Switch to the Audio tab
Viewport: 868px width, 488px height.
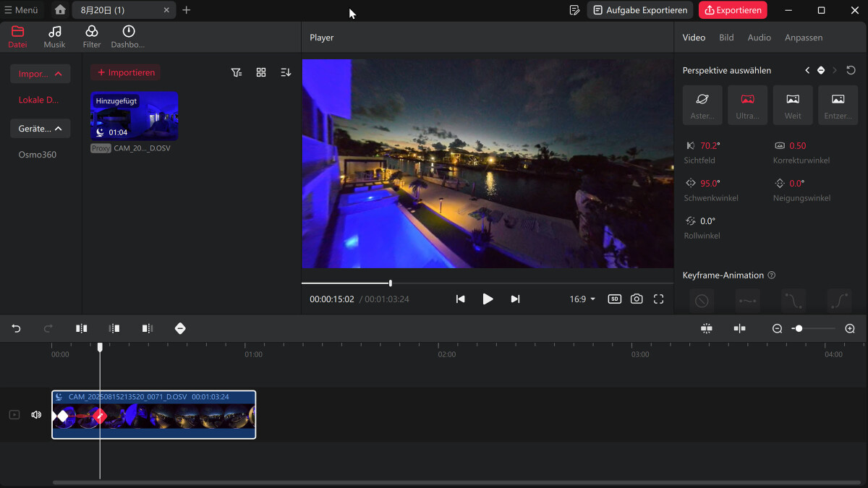click(x=759, y=38)
